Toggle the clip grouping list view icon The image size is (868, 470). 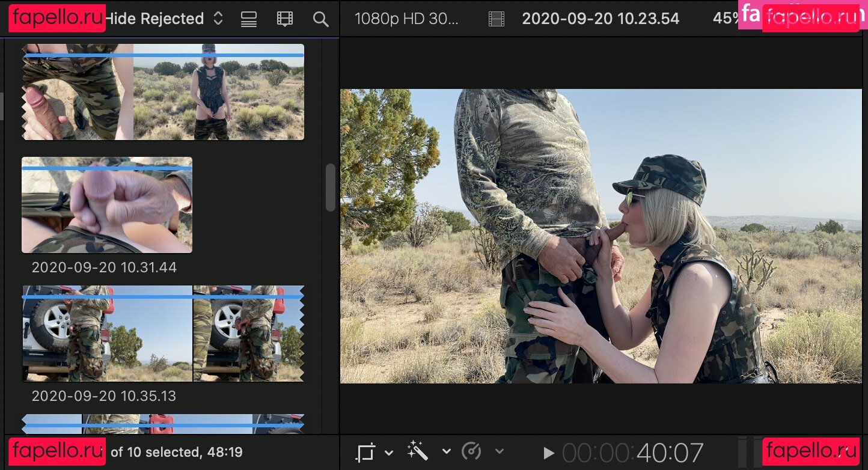[x=249, y=19]
